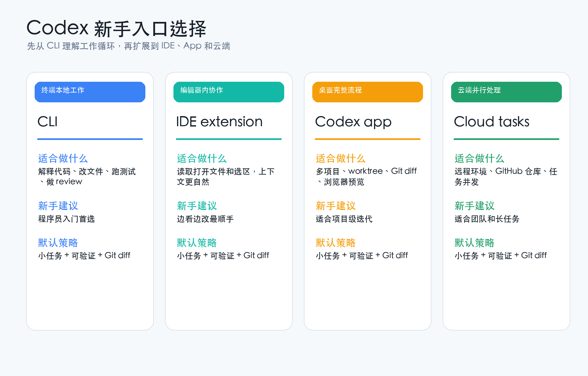The width and height of the screenshot is (588, 376).
Task: Click "适合做什么" in the Codex app card
Action: click(341, 159)
